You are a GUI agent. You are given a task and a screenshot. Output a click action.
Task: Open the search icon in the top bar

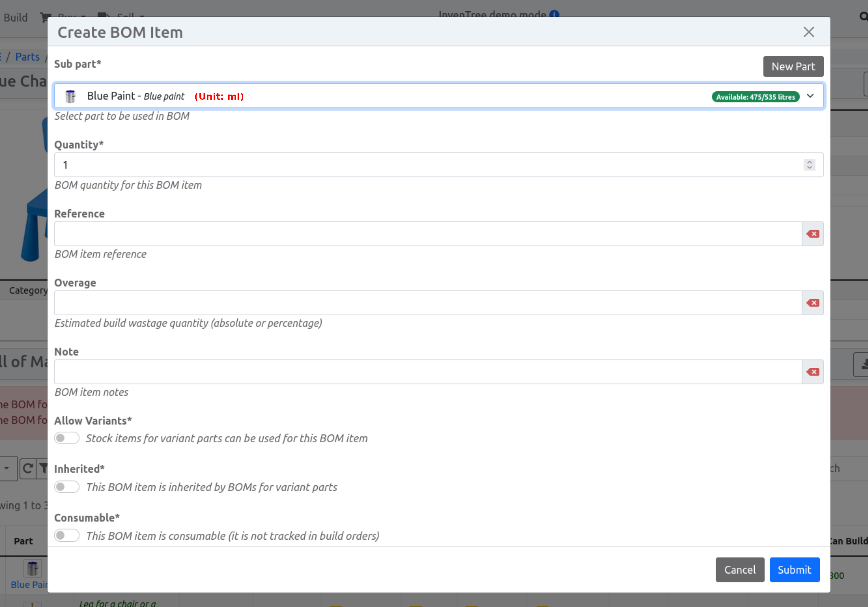(864, 17)
